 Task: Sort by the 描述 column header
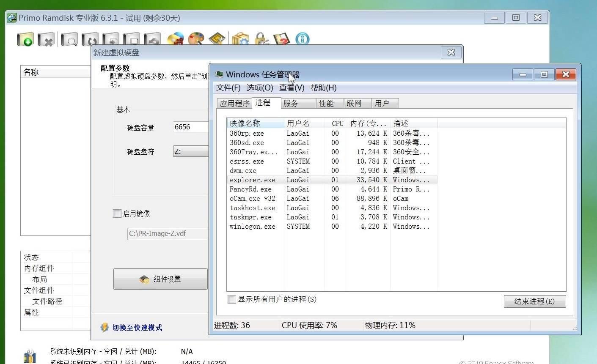(x=413, y=123)
